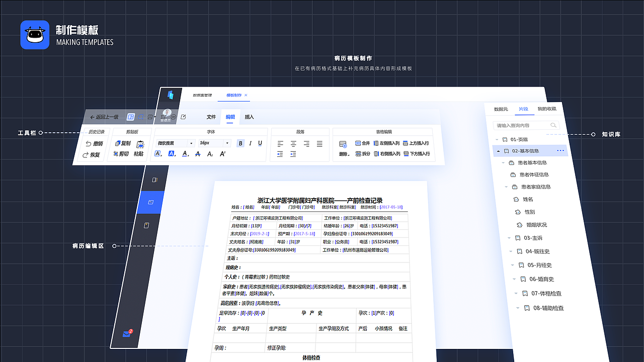Switch to the 文件 ribbon tab
The width and height of the screenshot is (644, 362).
[211, 117]
